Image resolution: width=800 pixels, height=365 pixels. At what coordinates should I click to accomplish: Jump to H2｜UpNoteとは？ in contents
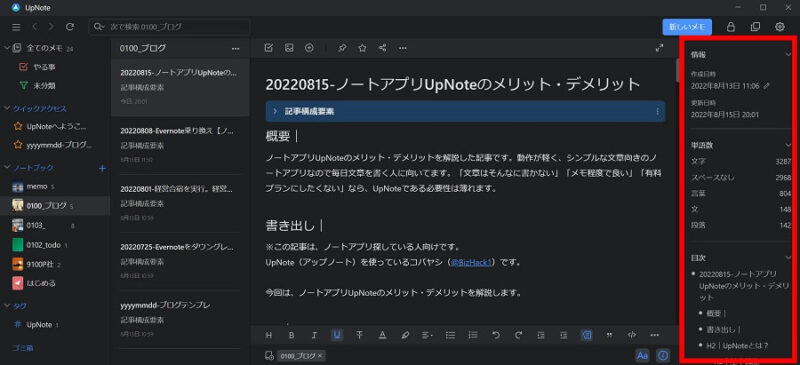coord(737,346)
